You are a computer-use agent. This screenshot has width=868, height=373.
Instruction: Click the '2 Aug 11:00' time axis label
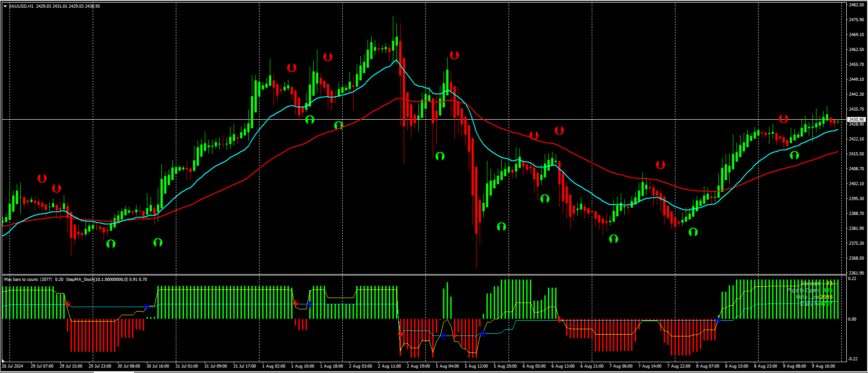coord(390,366)
